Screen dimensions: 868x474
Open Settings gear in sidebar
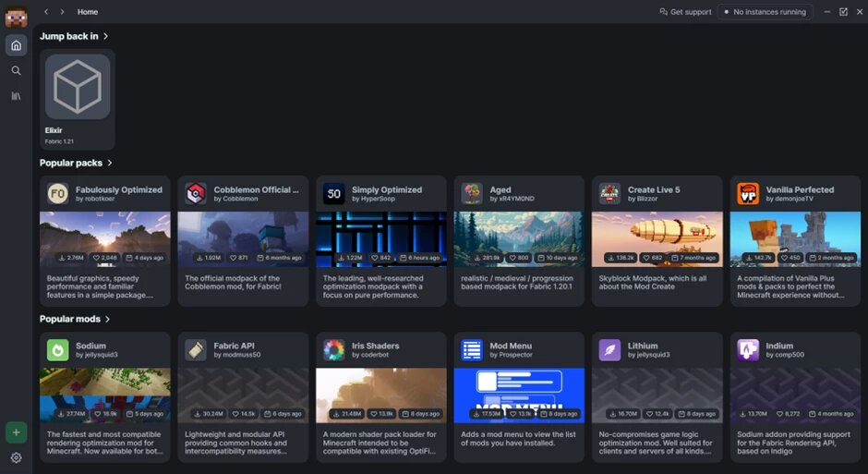point(16,458)
